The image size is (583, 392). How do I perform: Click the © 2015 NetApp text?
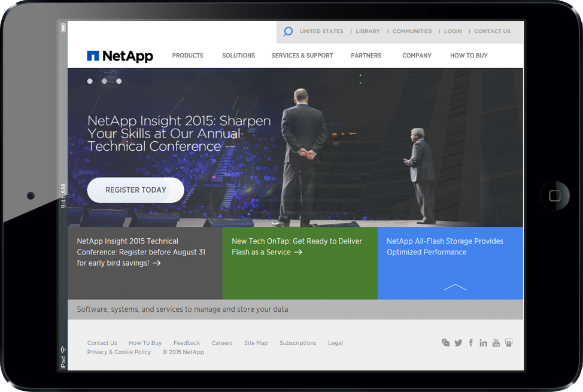(x=183, y=352)
